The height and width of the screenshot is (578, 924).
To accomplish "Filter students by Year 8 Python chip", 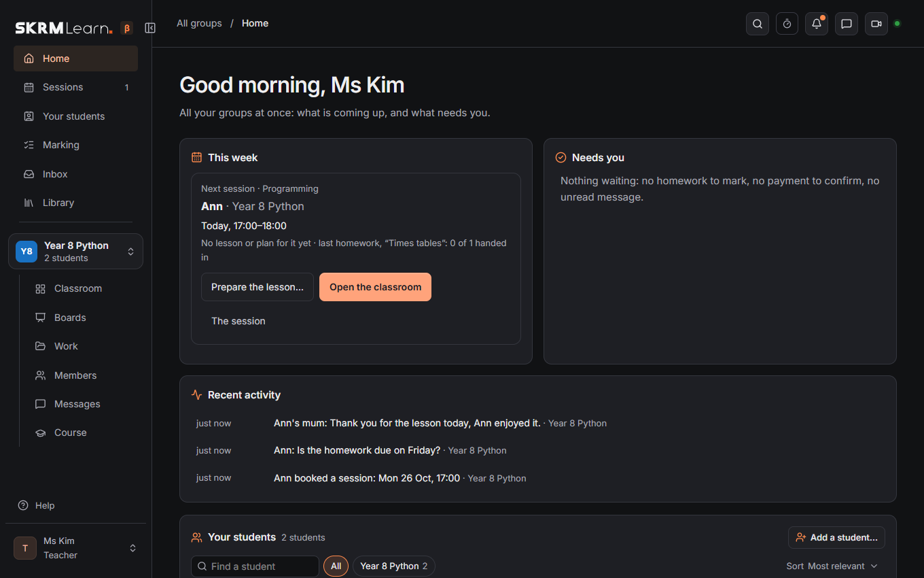I will [x=394, y=566].
